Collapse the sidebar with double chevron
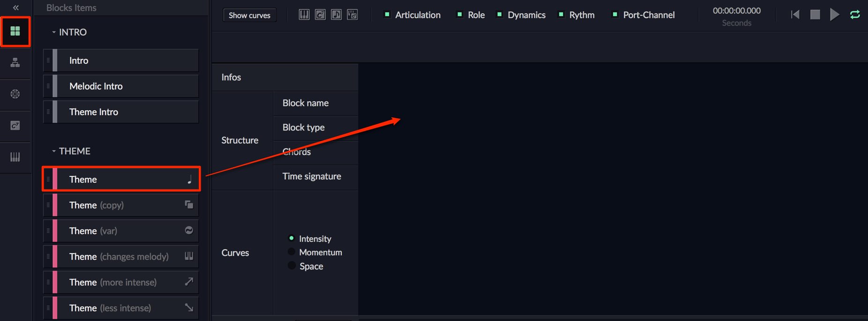 click(x=15, y=8)
